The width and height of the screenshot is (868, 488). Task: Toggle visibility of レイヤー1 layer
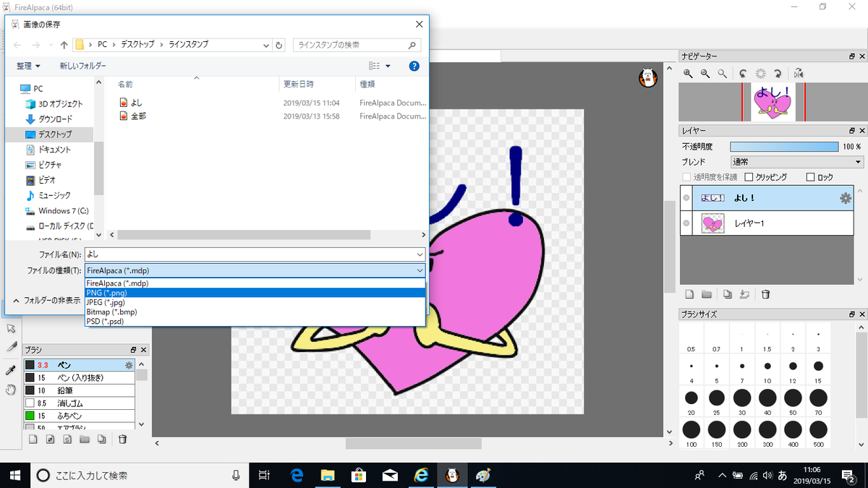pos(686,223)
